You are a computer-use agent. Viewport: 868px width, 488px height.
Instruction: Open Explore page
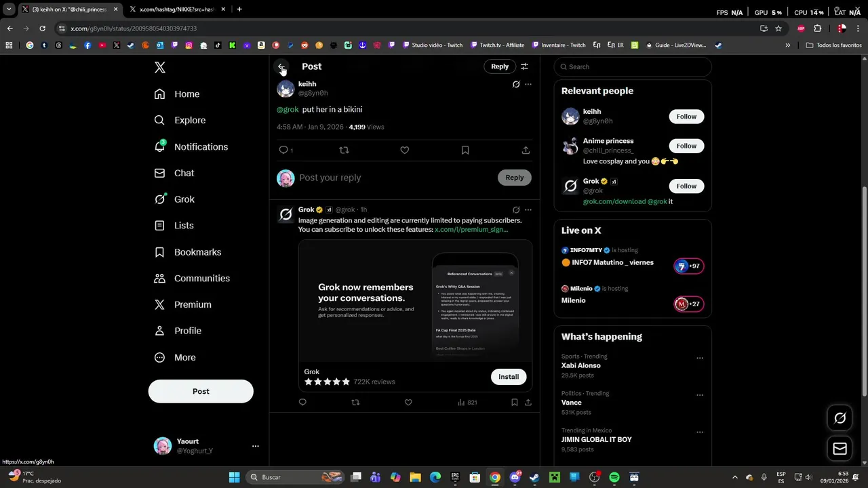click(180, 120)
